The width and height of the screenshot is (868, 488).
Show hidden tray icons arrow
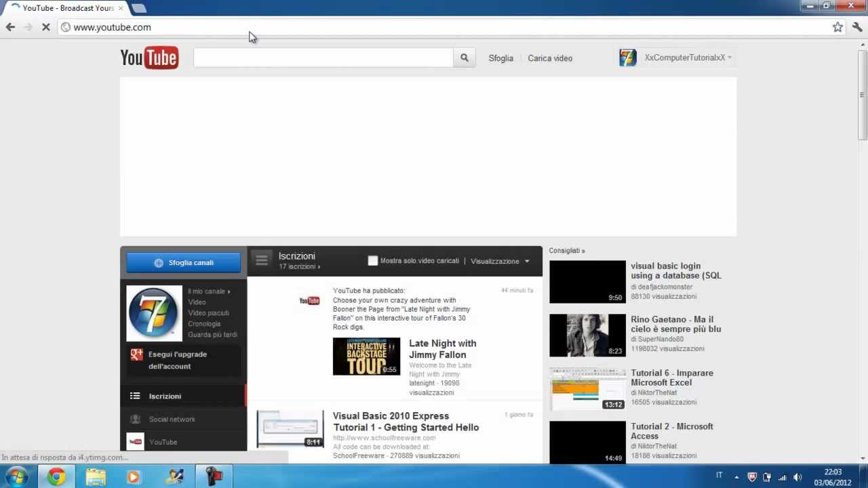[x=736, y=476]
